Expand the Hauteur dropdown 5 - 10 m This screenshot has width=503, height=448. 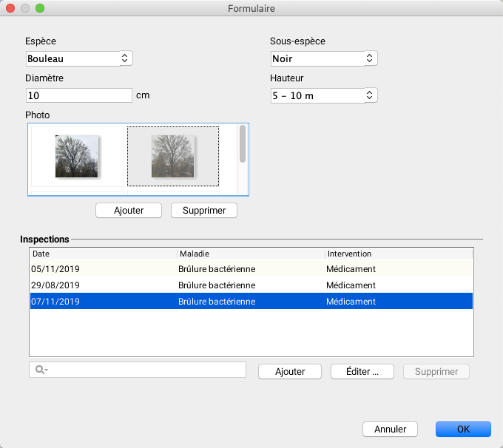click(x=324, y=95)
